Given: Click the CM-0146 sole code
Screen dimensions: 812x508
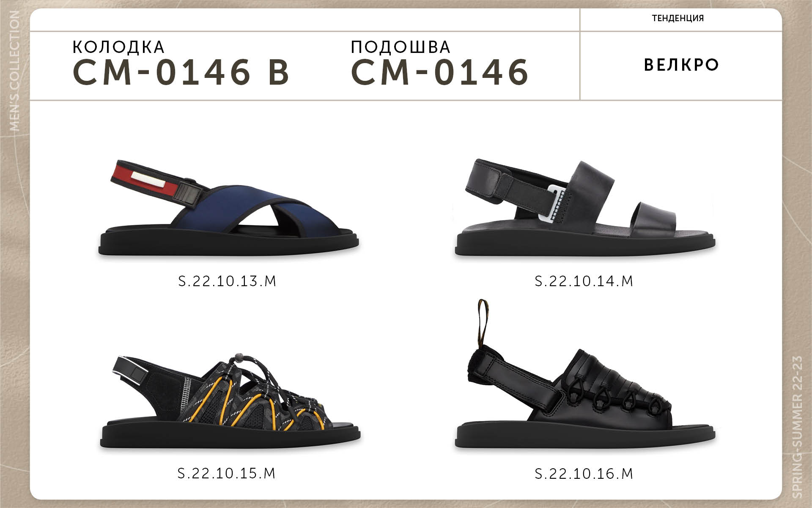Looking at the screenshot, I should point(440,72).
